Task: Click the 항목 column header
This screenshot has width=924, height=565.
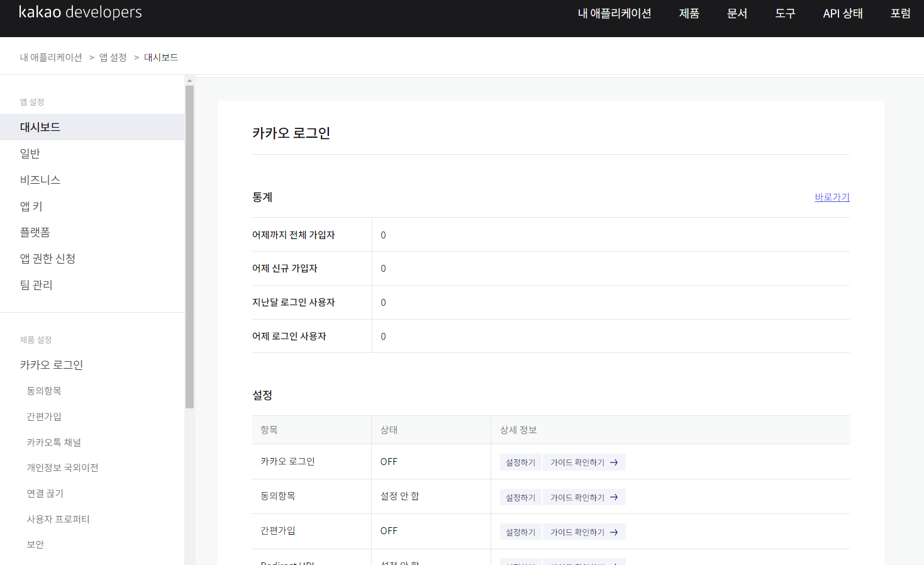Action: (269, 430)
